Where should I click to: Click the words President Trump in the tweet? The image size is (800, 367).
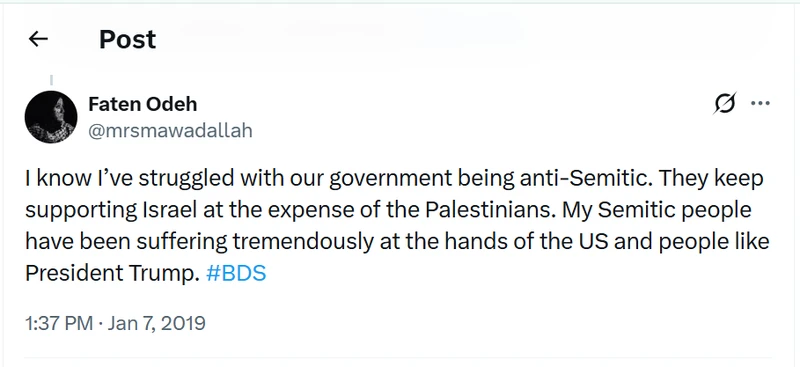pyautogui.click(x=111, y=274)
